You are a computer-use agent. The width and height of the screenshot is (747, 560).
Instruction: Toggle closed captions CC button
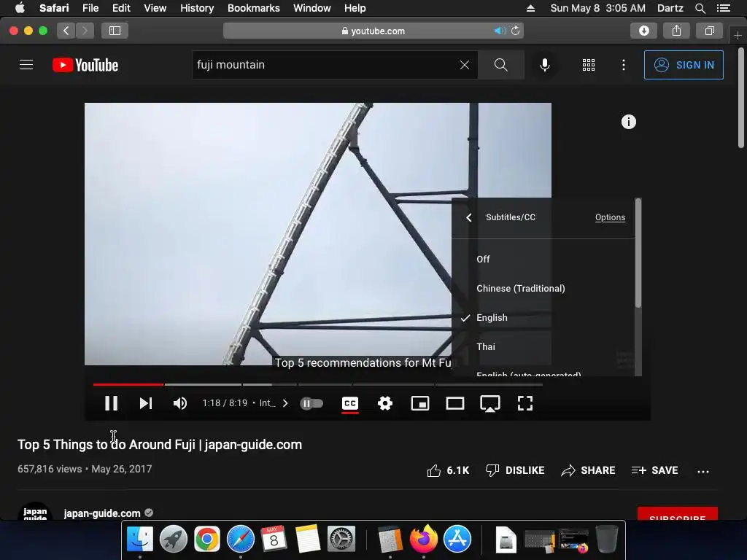350,403
